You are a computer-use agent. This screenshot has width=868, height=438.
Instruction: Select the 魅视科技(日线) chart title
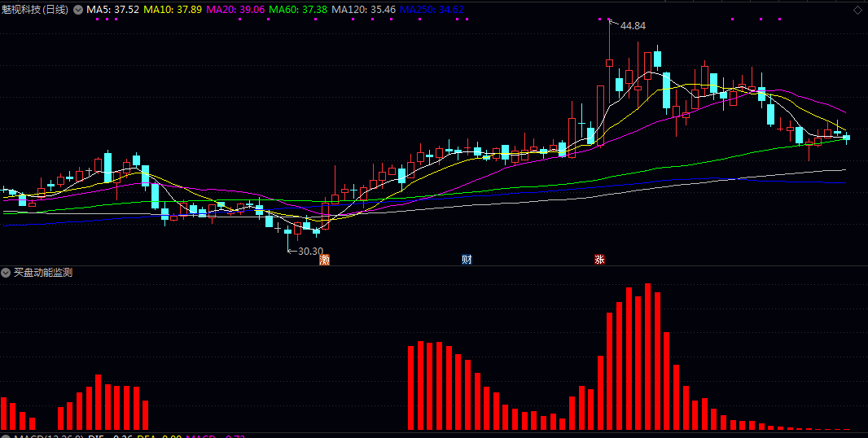(35, 10)
